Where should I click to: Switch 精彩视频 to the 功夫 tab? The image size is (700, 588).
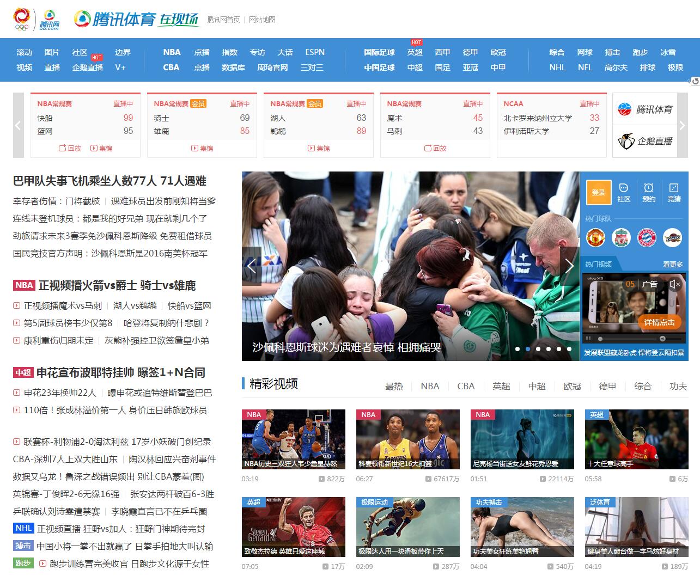coord(678,386)
